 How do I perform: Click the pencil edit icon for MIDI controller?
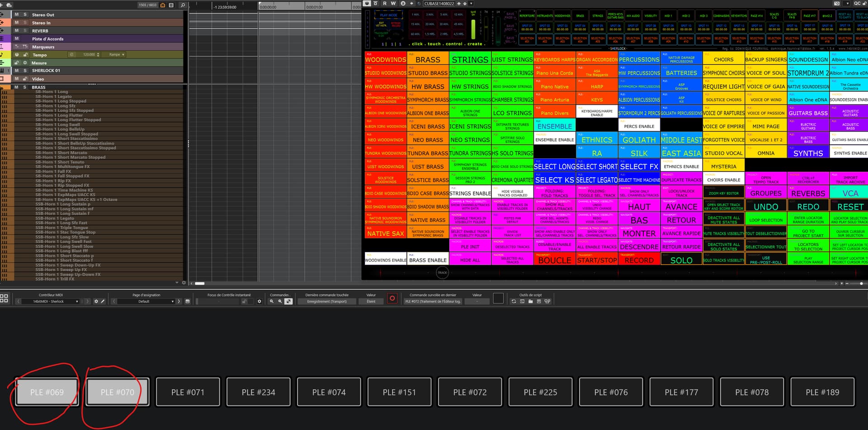(x=103, y=302)
